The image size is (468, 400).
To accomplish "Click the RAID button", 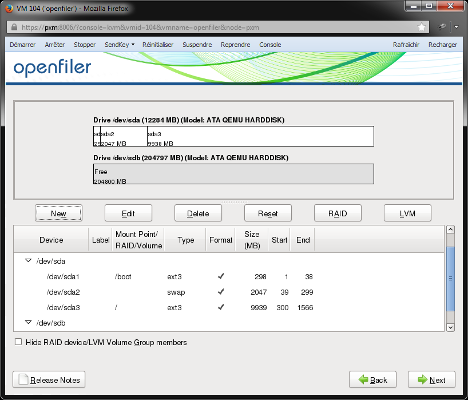I will (x=338, y=213).
